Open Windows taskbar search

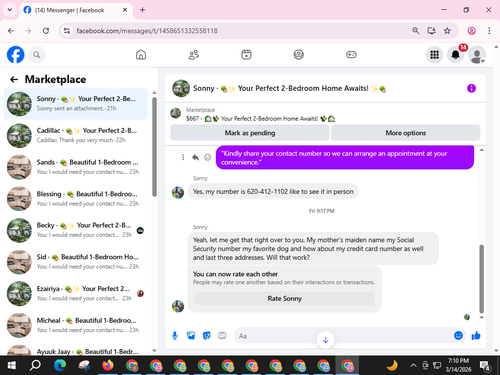click(35, 366)
